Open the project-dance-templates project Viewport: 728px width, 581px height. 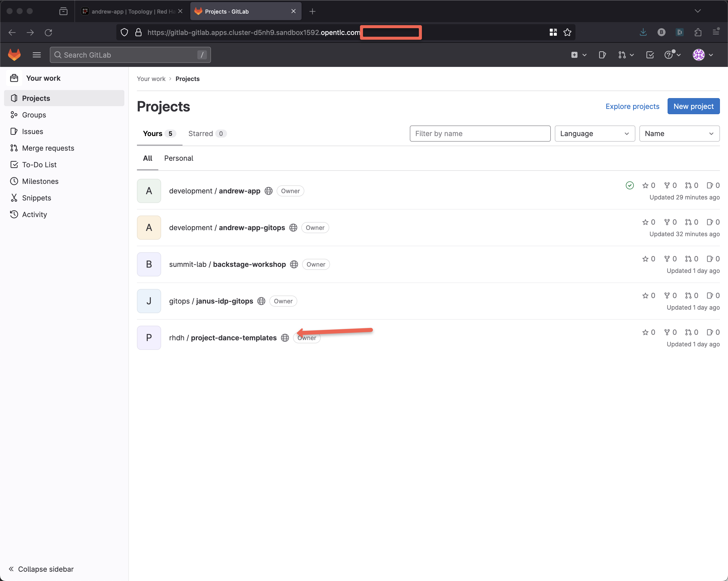(233, 338)
